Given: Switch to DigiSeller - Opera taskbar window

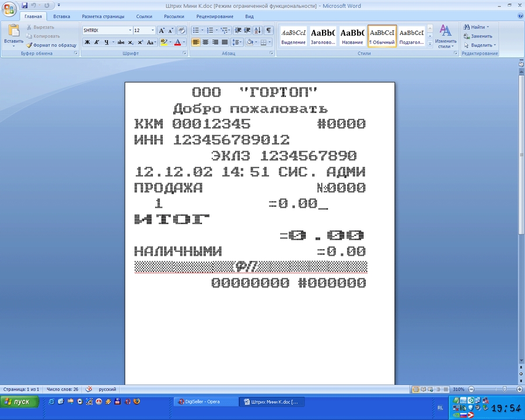Looking at the screenshot, I should coord(206,402).
